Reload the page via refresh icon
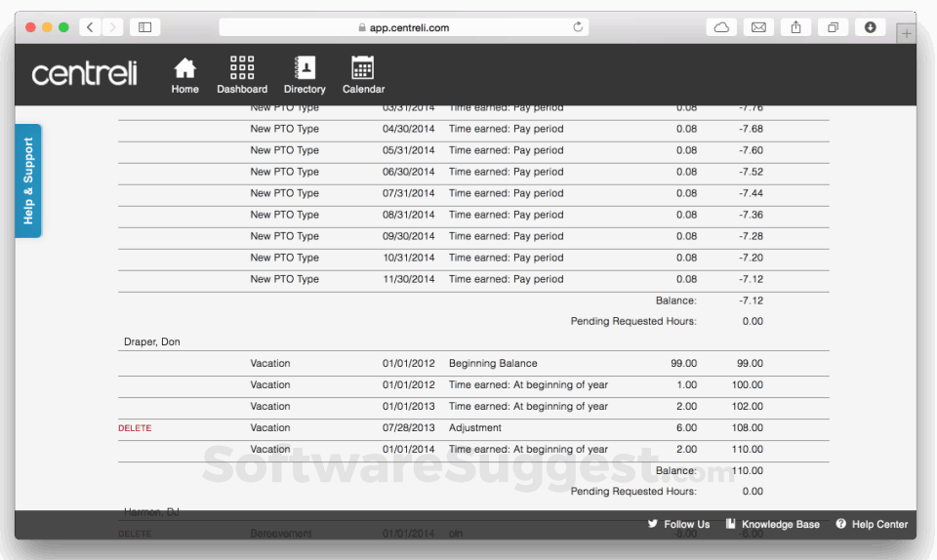937x560 pixels. tap(577, 27)
